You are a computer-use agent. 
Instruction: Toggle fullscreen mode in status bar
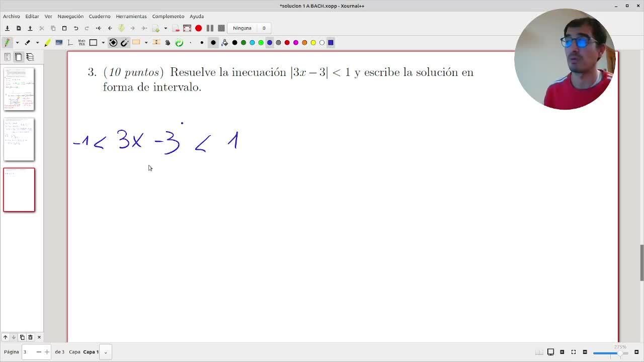click(x=574, y=352)
